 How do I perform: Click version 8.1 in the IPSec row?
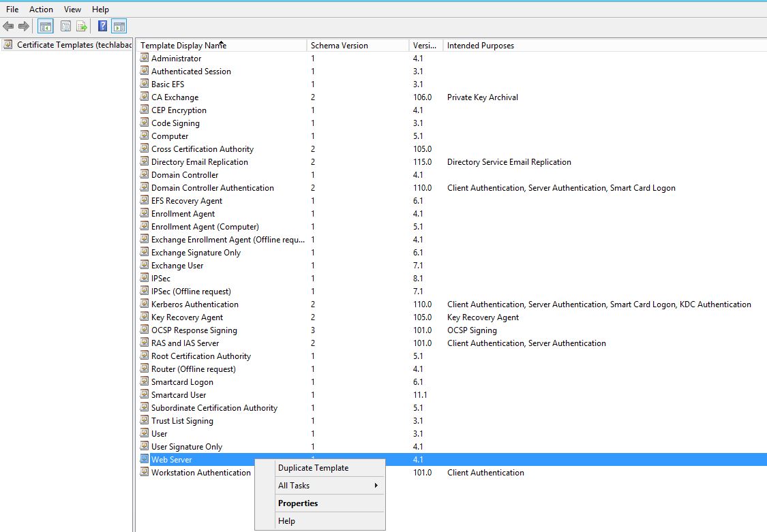coord(418,279)
